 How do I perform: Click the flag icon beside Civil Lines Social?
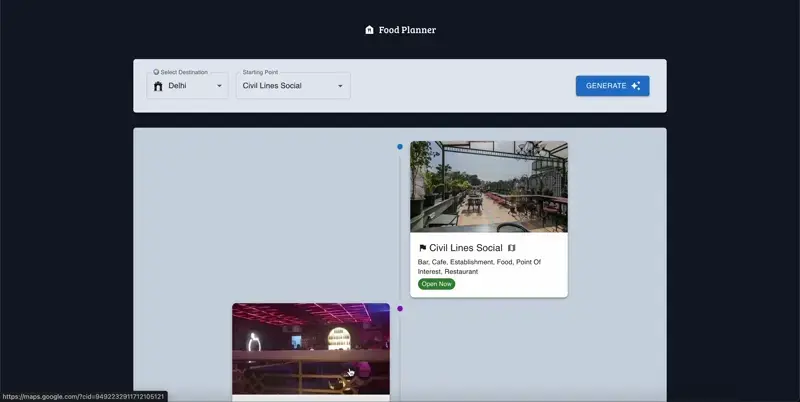coord(422,248)
